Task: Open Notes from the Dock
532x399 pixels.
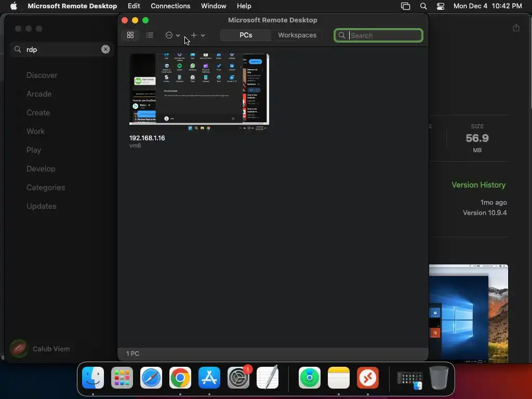Action: coord(339,378)
